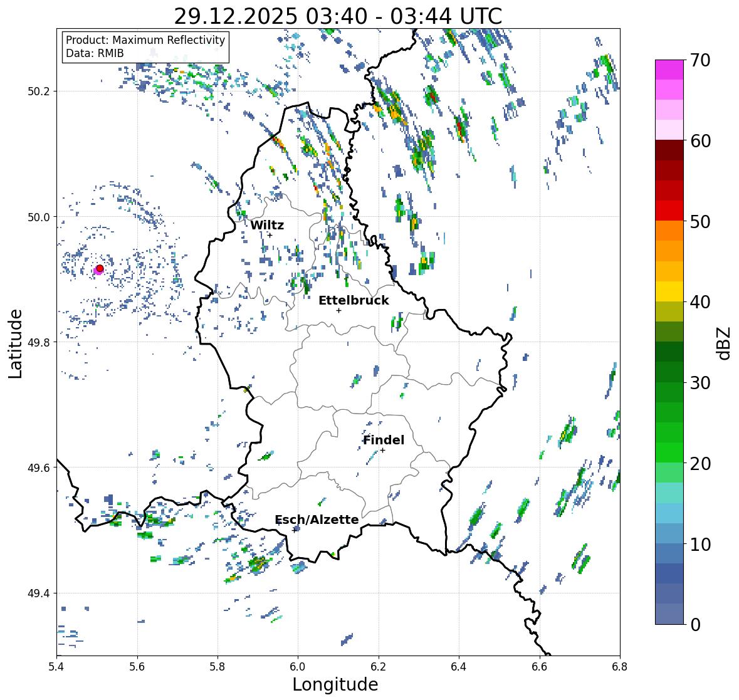Click the longitude tick label 5.4
Image resolution: width=739 pixels, height=700 pixels.
[56, 667]
